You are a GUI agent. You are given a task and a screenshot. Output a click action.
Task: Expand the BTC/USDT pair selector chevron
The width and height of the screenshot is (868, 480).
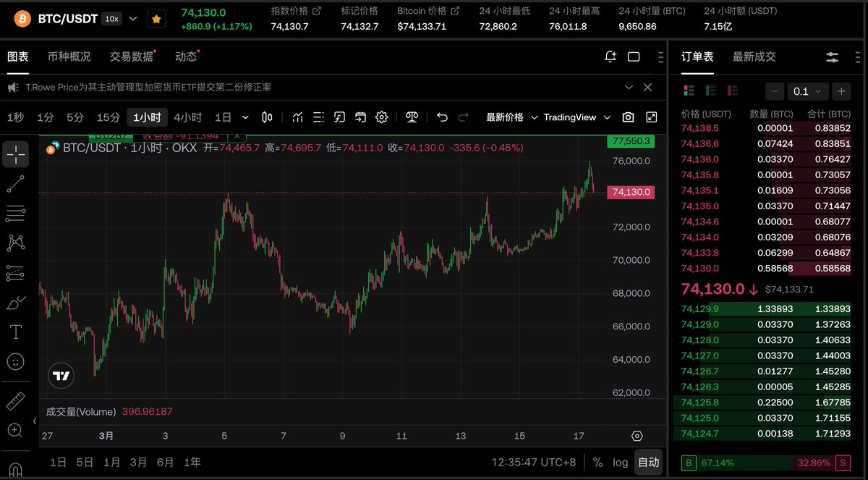[132, 19]
